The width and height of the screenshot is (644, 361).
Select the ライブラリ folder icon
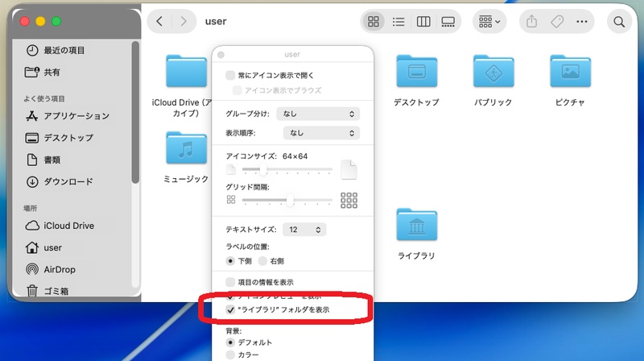click(x=416, y=225)
